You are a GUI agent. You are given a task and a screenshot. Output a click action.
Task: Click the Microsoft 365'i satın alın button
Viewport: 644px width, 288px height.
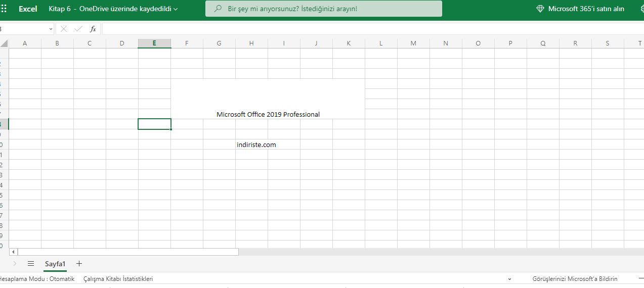click(x=581, y=9)
